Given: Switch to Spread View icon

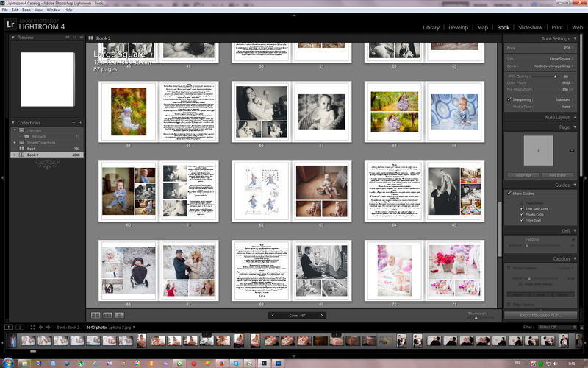Looking at the screenshot, I should pos(107,315).
